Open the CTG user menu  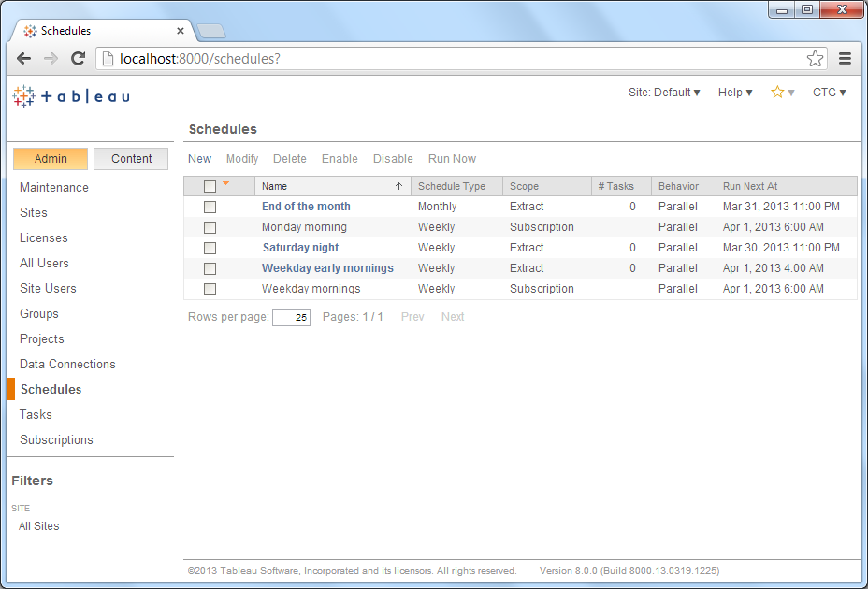[829, 92]
